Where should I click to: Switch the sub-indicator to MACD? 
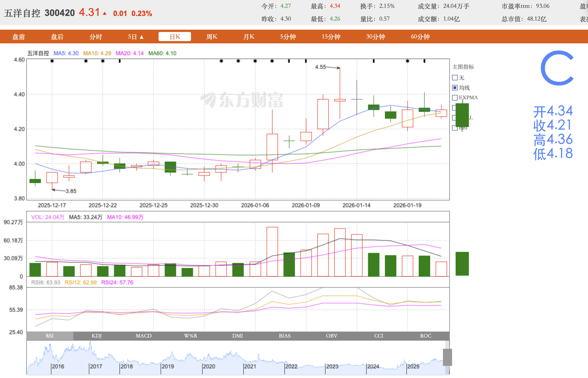tap(143, 336)
